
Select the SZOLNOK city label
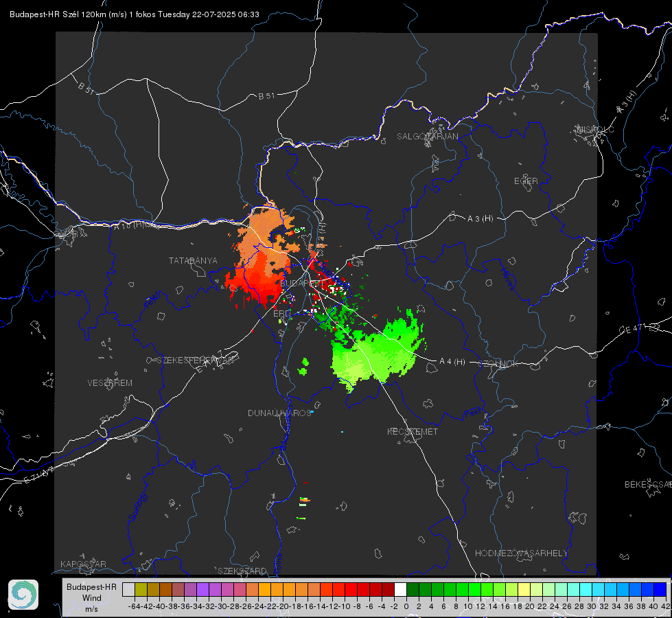[498, 363]
